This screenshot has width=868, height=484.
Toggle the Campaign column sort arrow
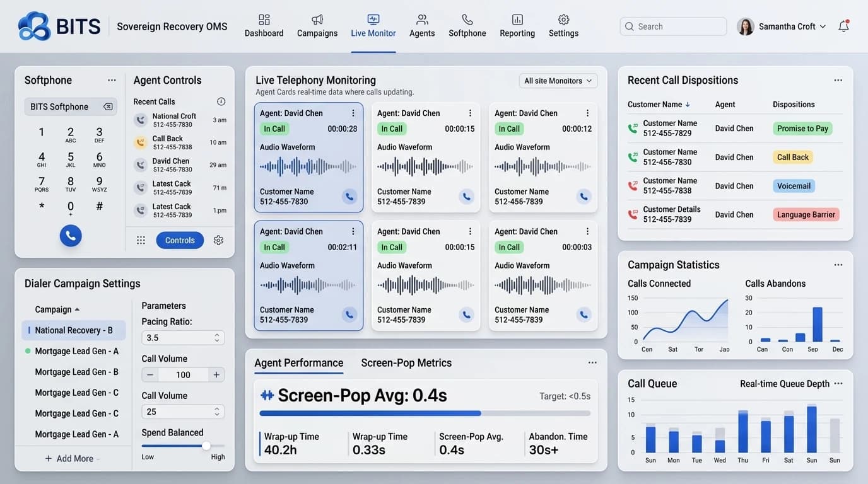(77, 309)
